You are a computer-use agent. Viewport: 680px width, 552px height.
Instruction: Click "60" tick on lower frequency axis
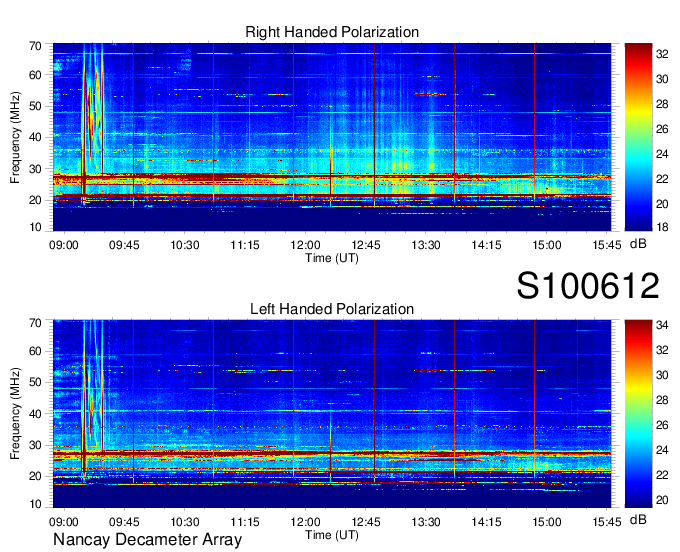(35, 351)
